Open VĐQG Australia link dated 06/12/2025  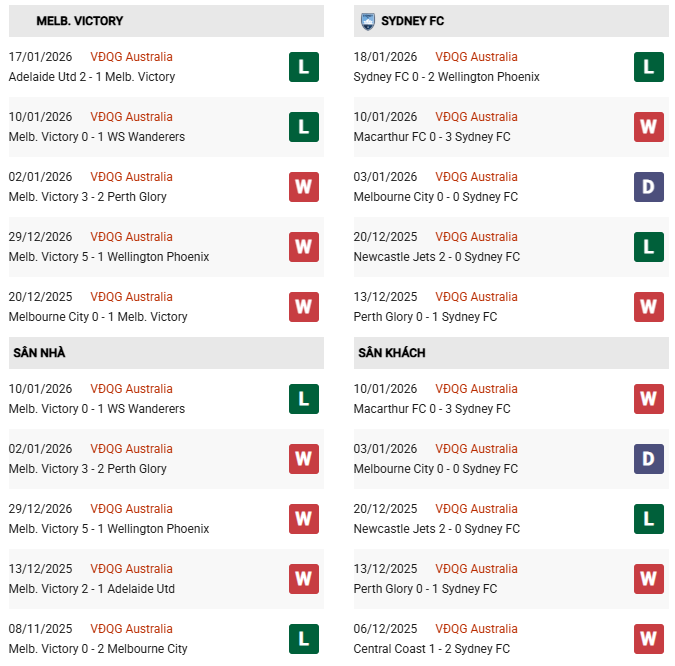pos(476,629)
